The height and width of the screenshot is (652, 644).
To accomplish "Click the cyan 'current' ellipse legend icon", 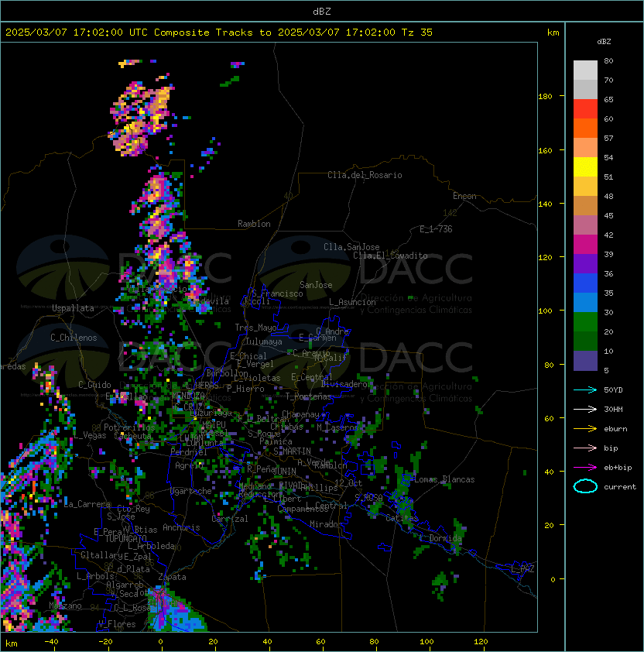I will [585, 486].
